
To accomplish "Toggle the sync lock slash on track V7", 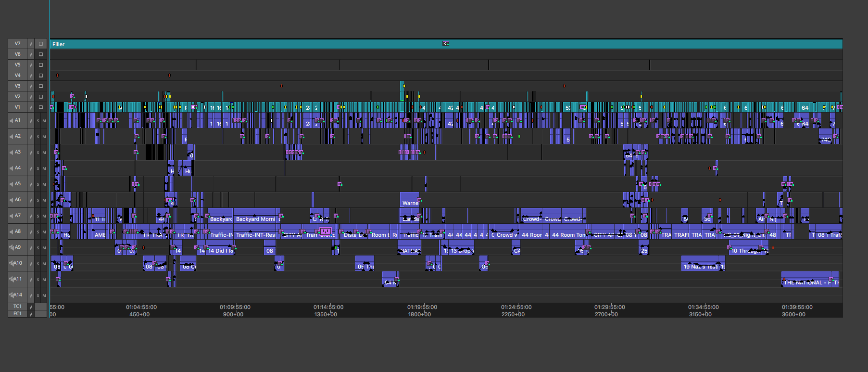I will point(31,44).
